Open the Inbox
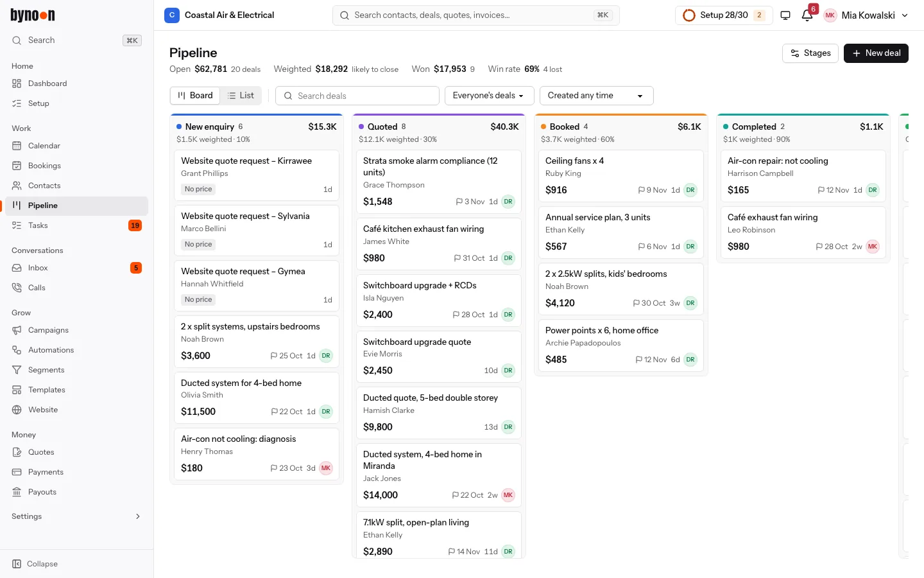Screen dimensions: 924x578 tap(77, 268)
